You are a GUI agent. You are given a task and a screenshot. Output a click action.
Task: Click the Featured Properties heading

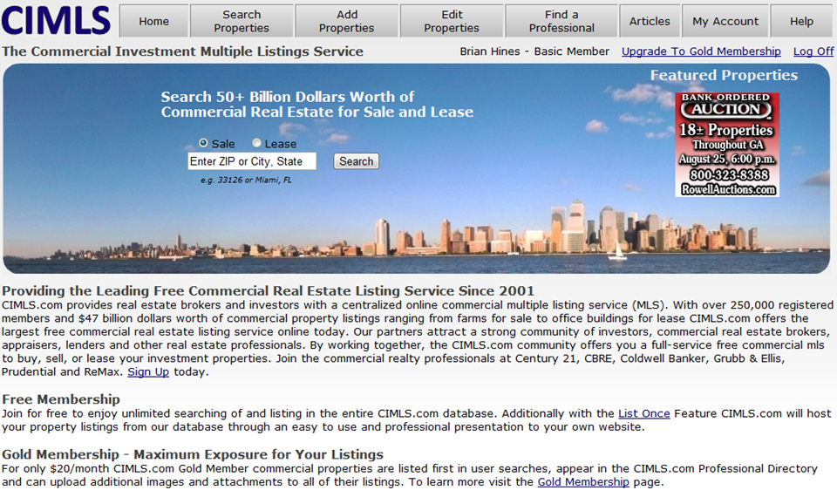pyautogui.click(x=724, y=75)
